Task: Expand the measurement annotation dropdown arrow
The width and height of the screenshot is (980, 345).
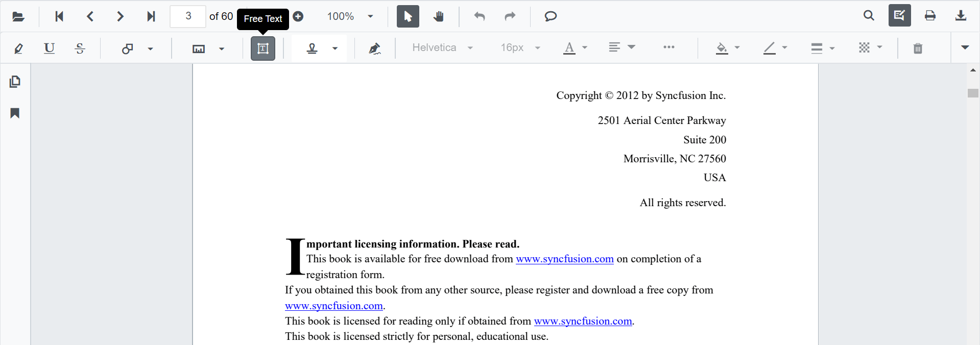Action: [222, 49]
